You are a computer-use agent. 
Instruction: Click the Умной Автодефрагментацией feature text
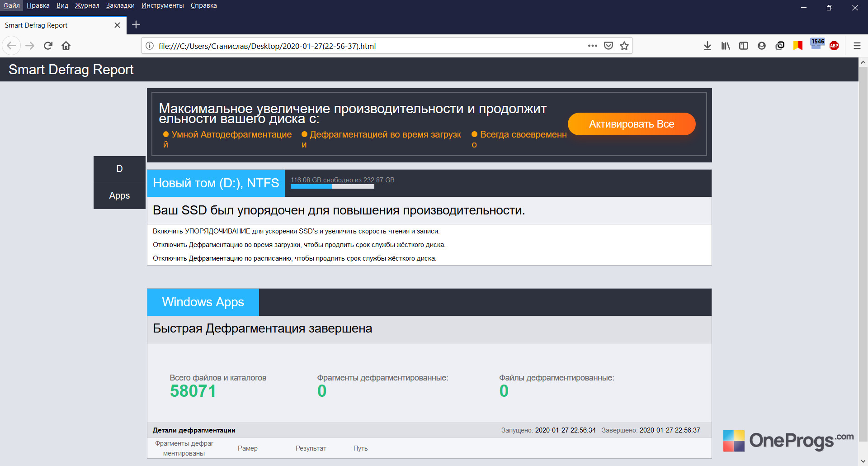point(227,139)
